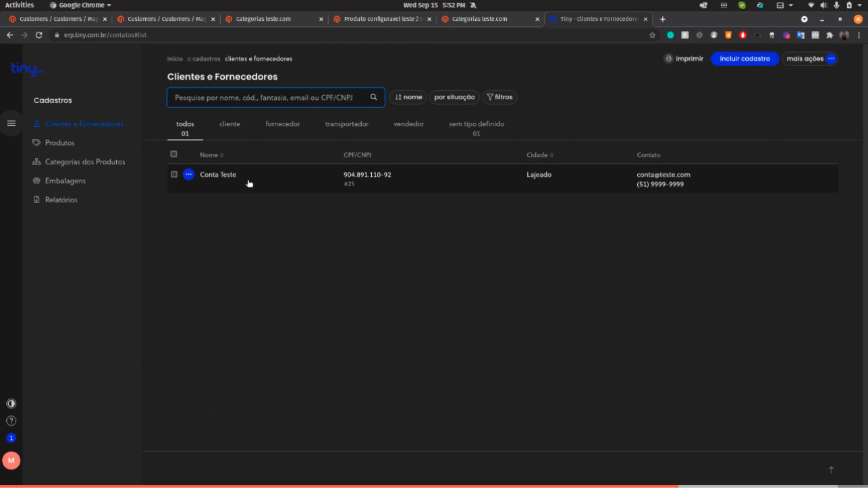Open the row actions button for Conta Teste
Viewport: 868px width, 489px height.
188,175
